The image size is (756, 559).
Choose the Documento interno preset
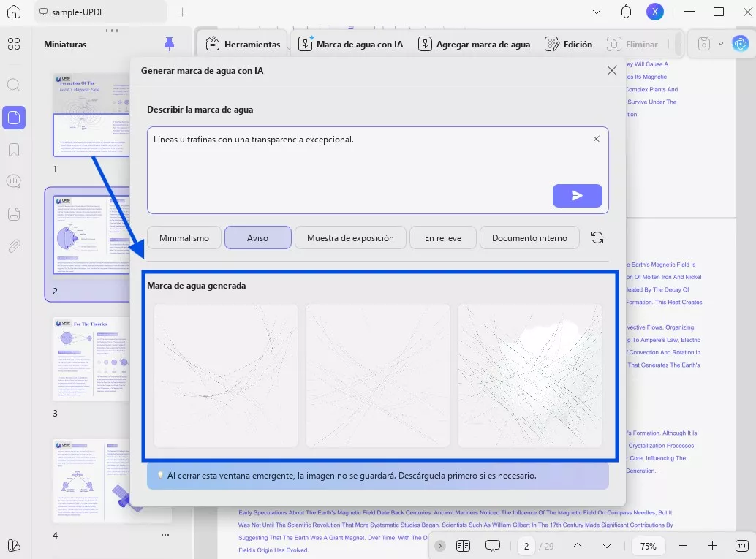[x=529, y=238]
